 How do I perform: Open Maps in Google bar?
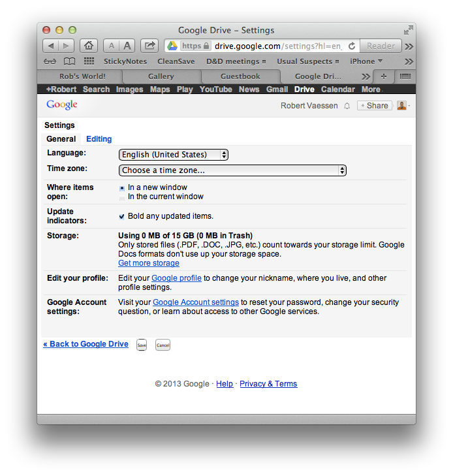point(160,89)
